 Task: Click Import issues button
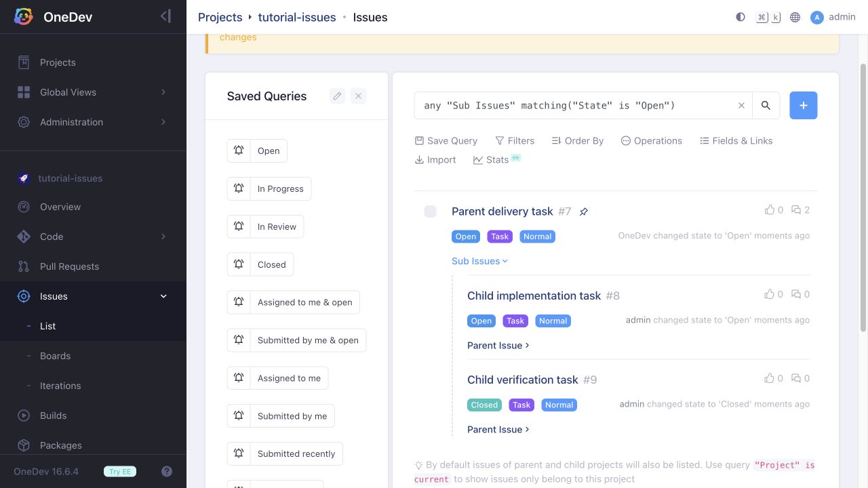[435, 159]
